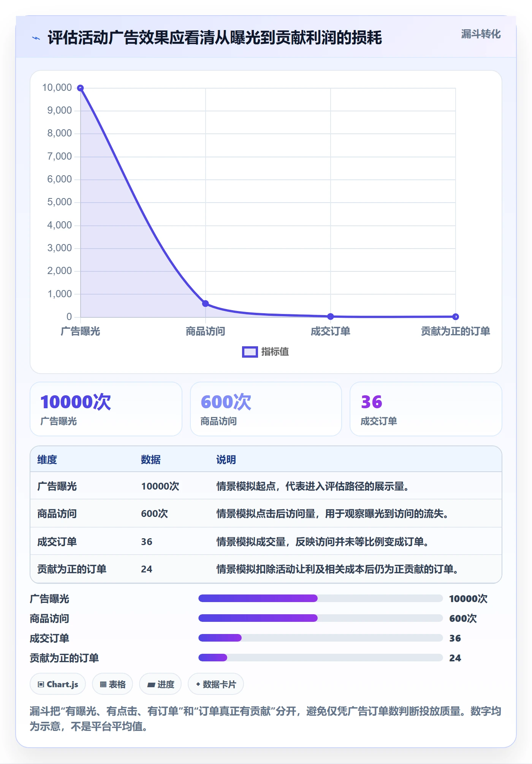This screenshot has width=532, height=764.
Task: Click the icon in the Chart.js chip
Action: point(41,685)
